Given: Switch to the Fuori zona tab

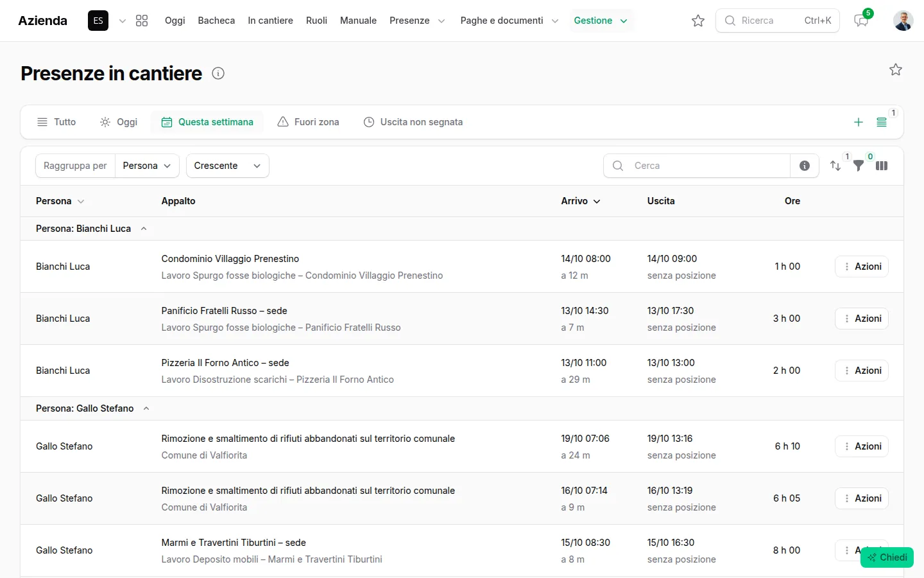Looking at the screenshot, I should pos(308,122).
